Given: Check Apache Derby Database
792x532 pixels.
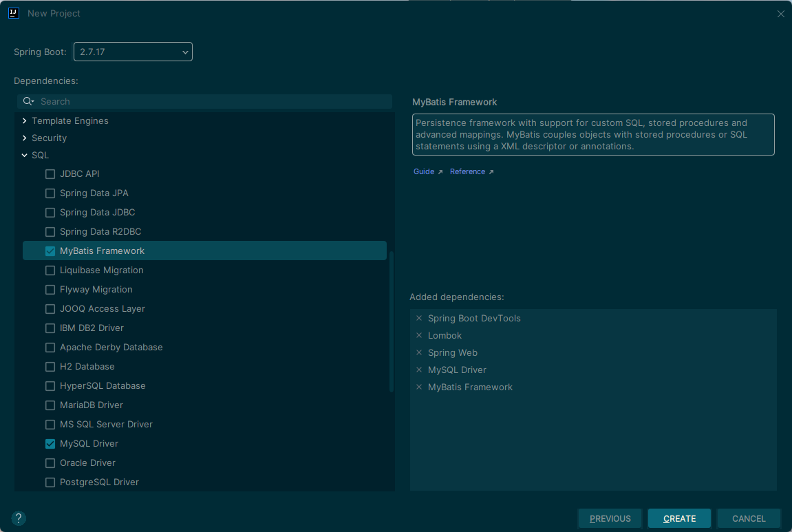Looking at the screenshot, I should click(x=50, y=347).
